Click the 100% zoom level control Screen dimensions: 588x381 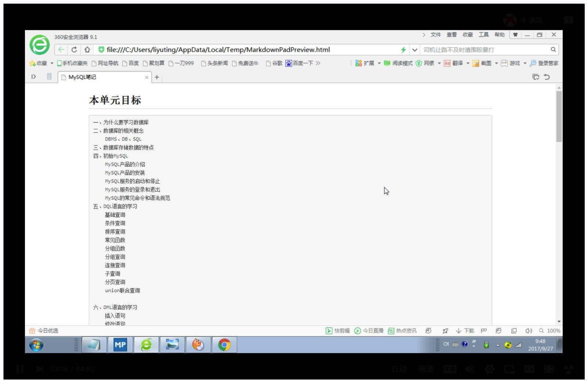click(549, 331)
